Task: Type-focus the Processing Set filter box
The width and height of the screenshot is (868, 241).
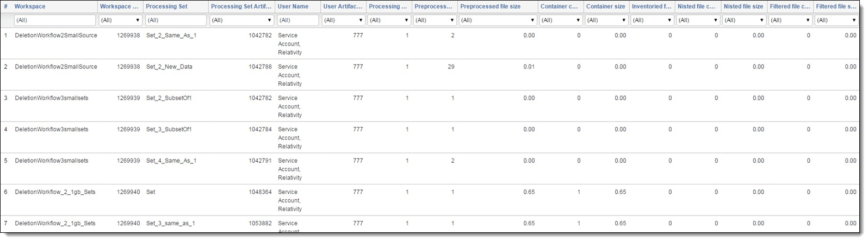Action: (175, 20)
